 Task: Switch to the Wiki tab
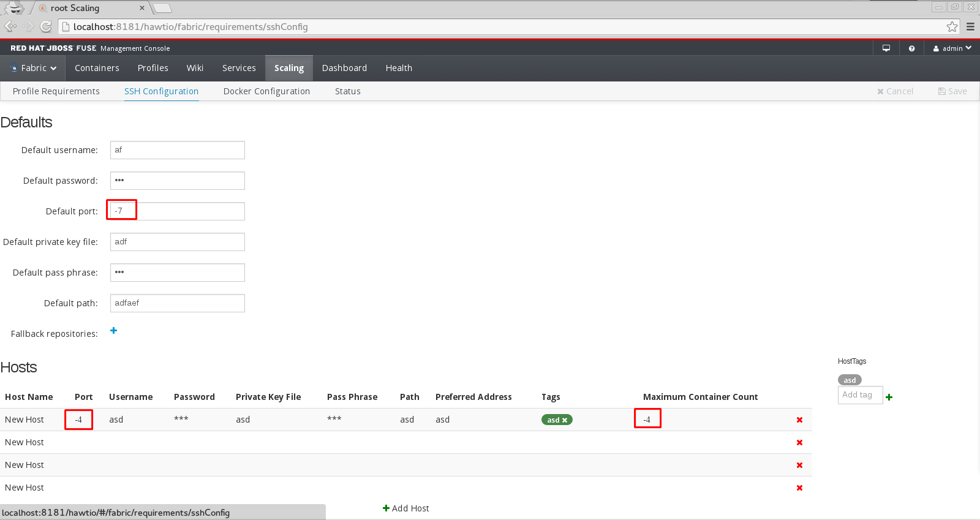195,68
